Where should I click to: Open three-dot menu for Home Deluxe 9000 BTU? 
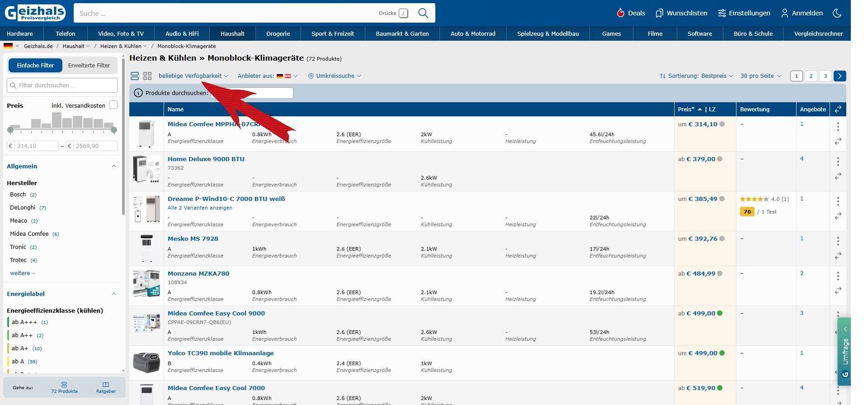tap(838, 162)
